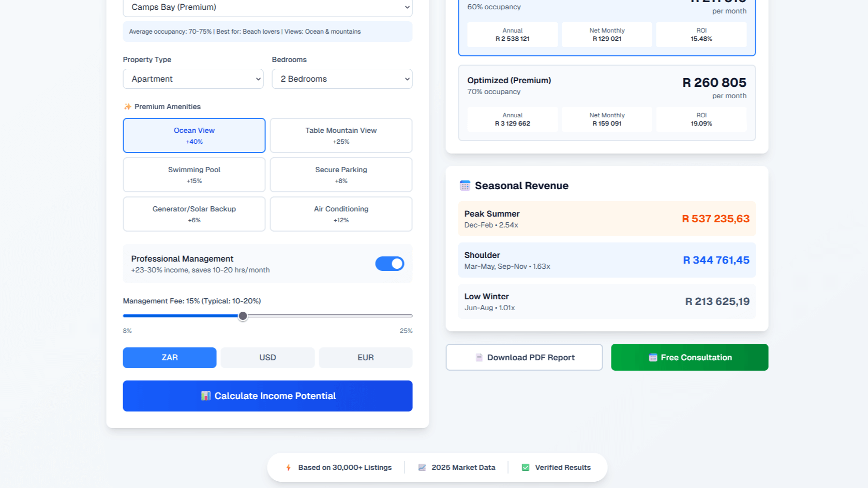The height and width of the screenshot is (488, 868).
Task: Select the Optimized (Premium) result card
Action: click(607, 103)
